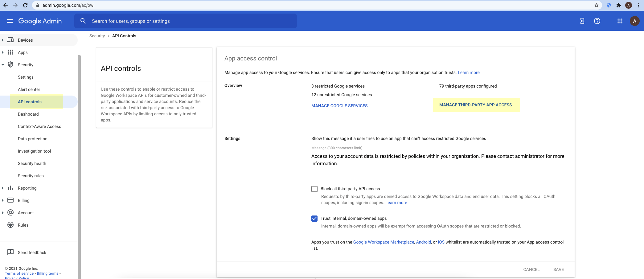Enable Block all third-party API access
The width and height of the screenshot is (644, 279).
pyautogui.click(x=314, y=189)
